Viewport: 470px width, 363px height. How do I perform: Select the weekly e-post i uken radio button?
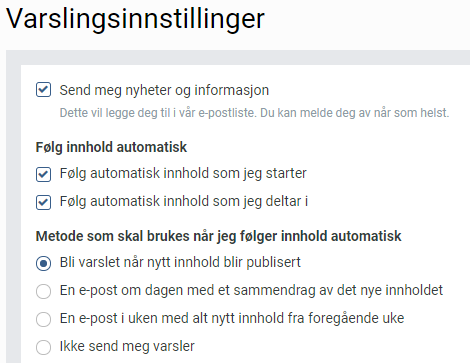(43, 319)
